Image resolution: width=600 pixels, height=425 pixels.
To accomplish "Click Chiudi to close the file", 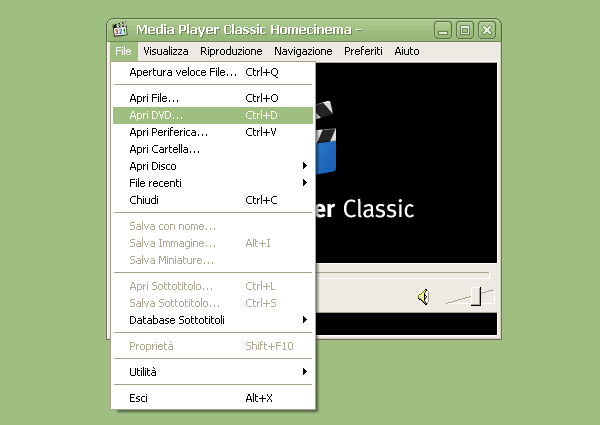I will pos(144,200).
